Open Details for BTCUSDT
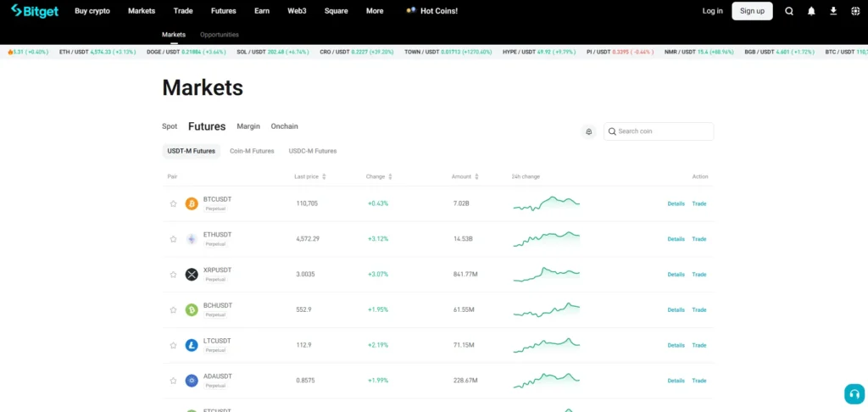868x412 pixels. [x=676, y=203]
